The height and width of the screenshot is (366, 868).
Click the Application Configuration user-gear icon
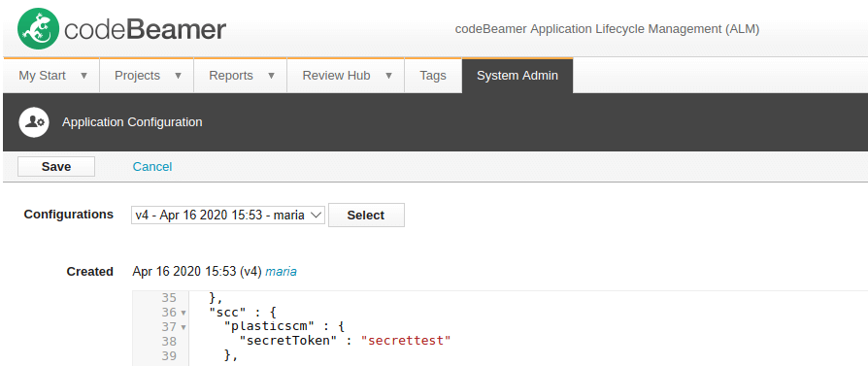(35, 121)
